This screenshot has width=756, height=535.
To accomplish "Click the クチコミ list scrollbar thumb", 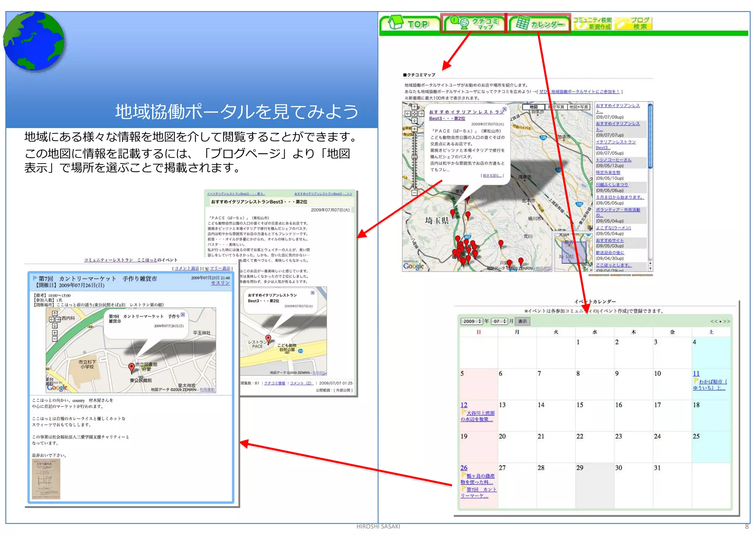I will coord(650,136).
